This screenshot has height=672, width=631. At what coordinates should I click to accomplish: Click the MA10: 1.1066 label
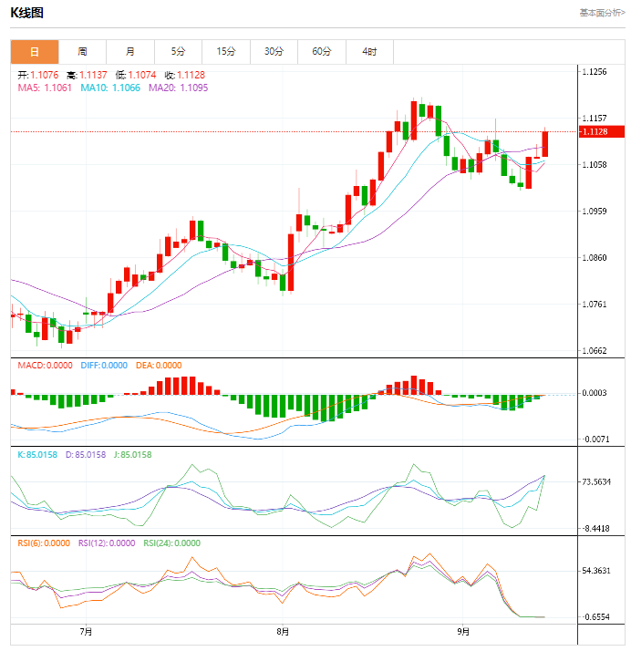pos(110,88)
